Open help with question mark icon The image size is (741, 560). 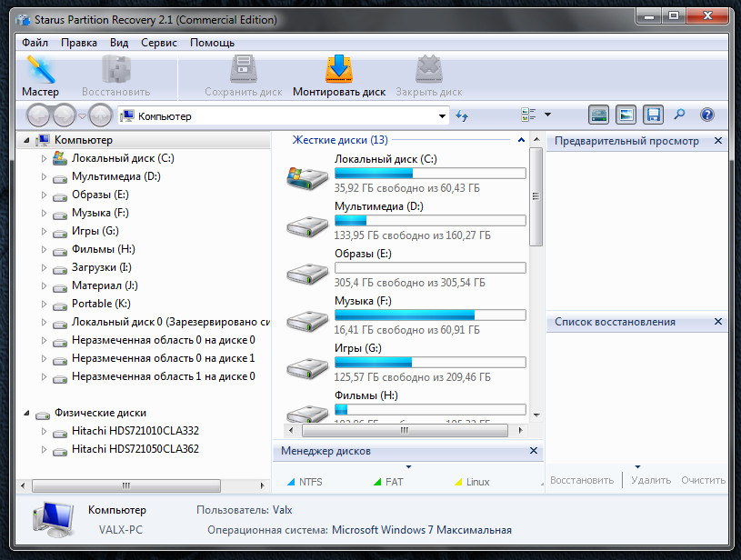click(707, 115)
